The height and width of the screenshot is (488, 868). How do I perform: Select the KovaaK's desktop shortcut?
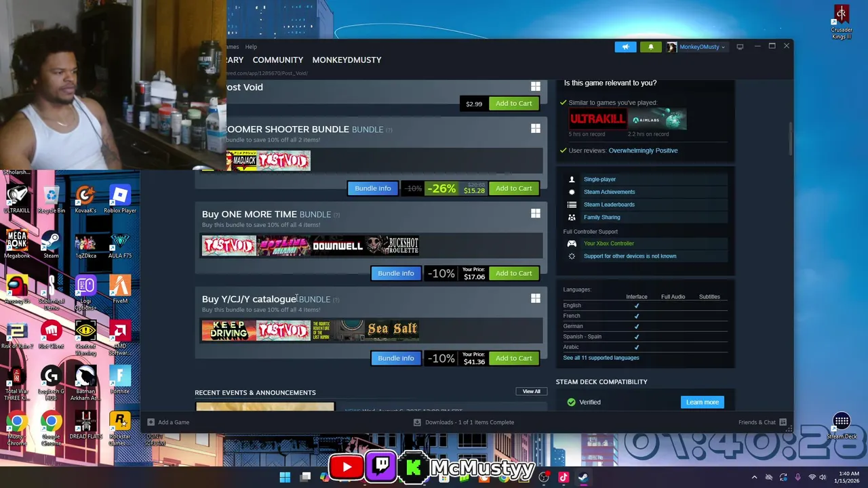click(x=85, y=201)
